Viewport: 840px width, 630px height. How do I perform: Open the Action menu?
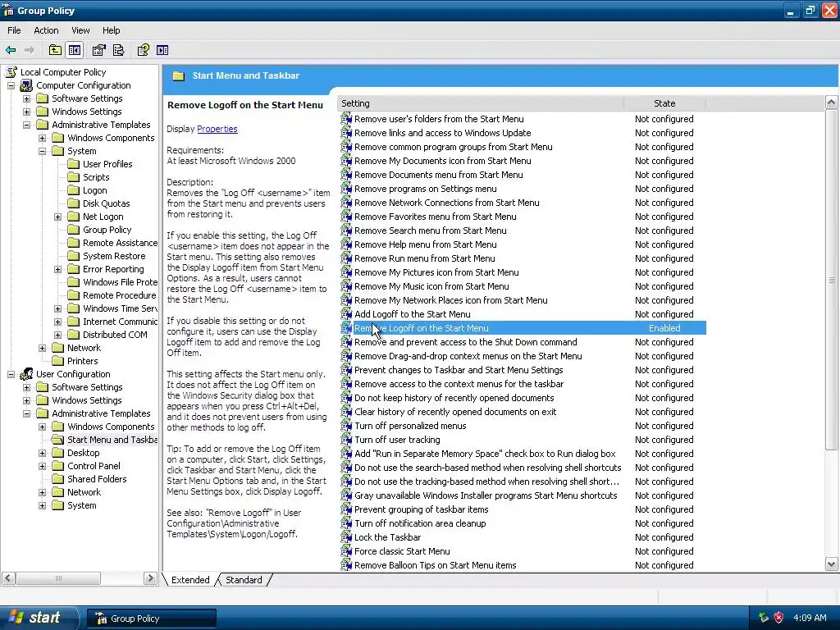(x=46, y=30)
